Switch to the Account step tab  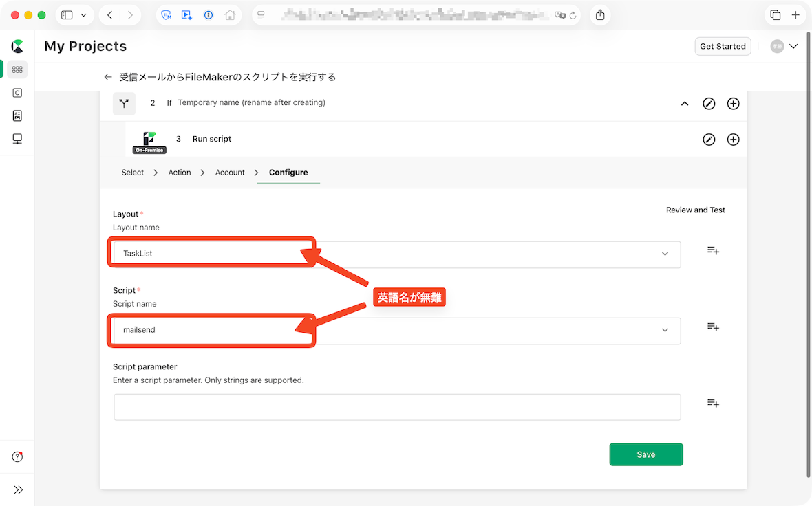tap(230, 173)
